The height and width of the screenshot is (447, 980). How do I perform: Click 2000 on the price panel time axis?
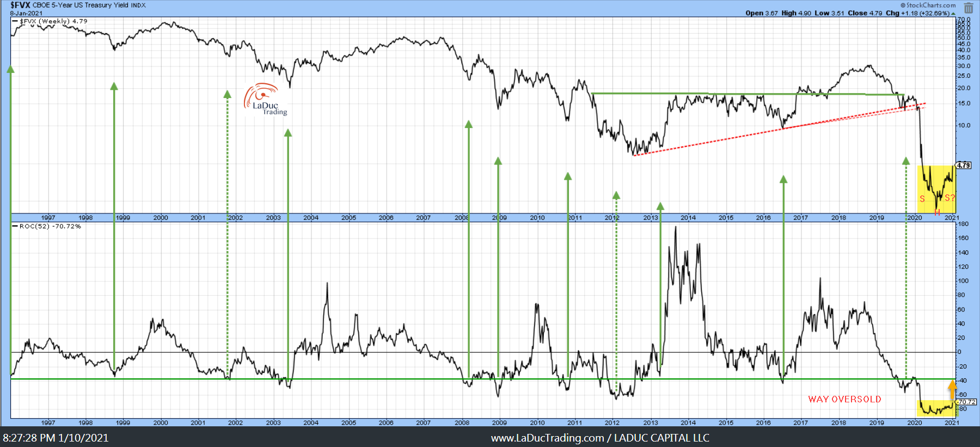(161, 218)
